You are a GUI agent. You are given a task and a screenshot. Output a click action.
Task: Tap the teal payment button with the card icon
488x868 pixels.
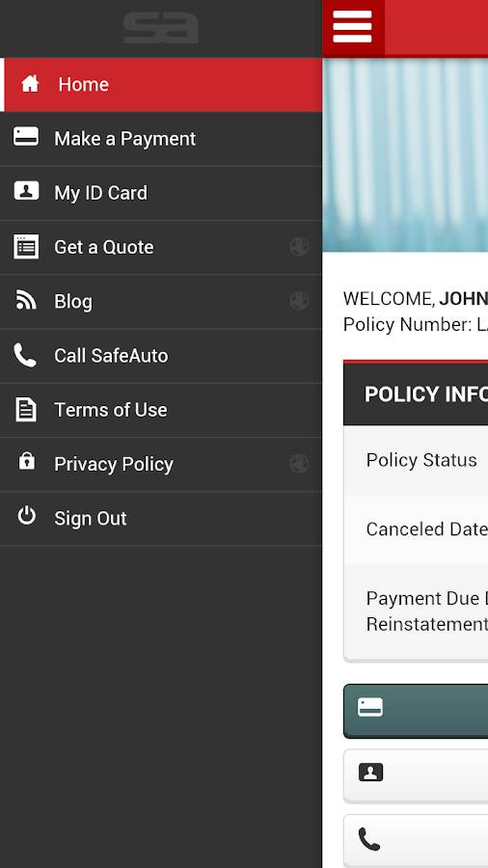416,711
